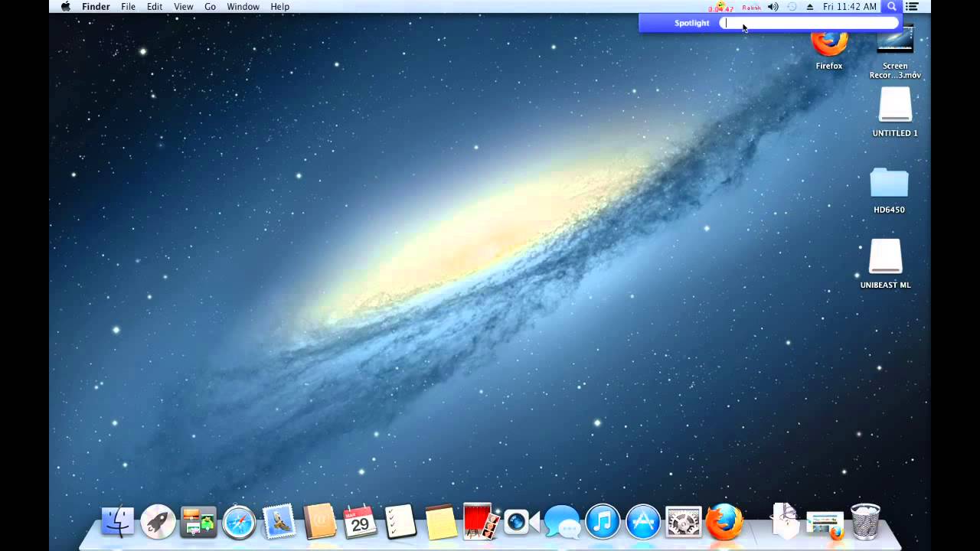Launch Photo Booth in the Dock
This screenshot has height=551, width=980.
pyautogui.click(x=482, y=521)
